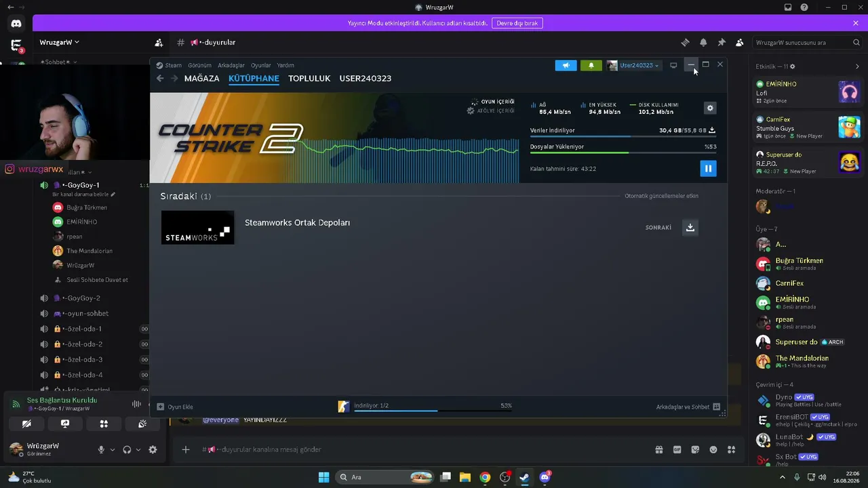Type a message in duyurular channel

click(x=420, y=449)
